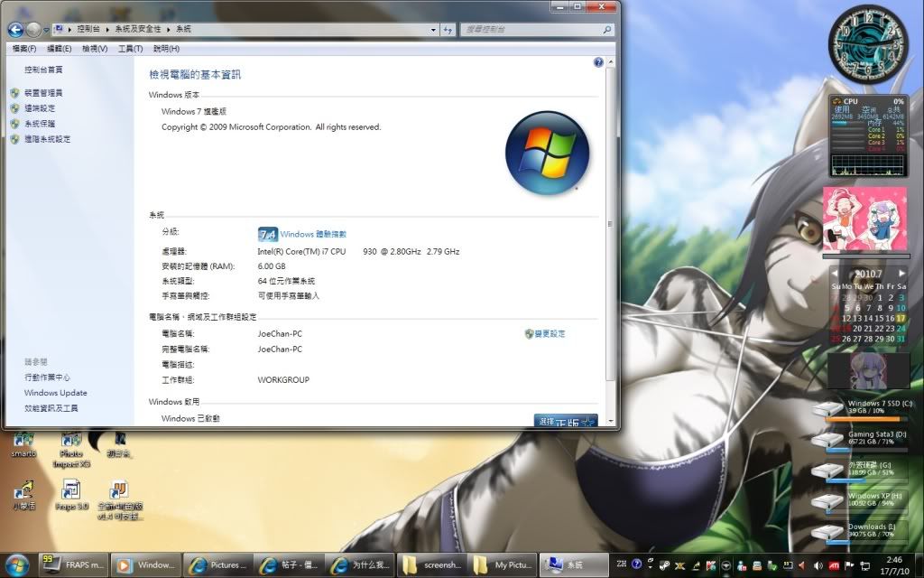
Task: Select day 17 in the calendar gadget
Action: click(x=901, y=319)
